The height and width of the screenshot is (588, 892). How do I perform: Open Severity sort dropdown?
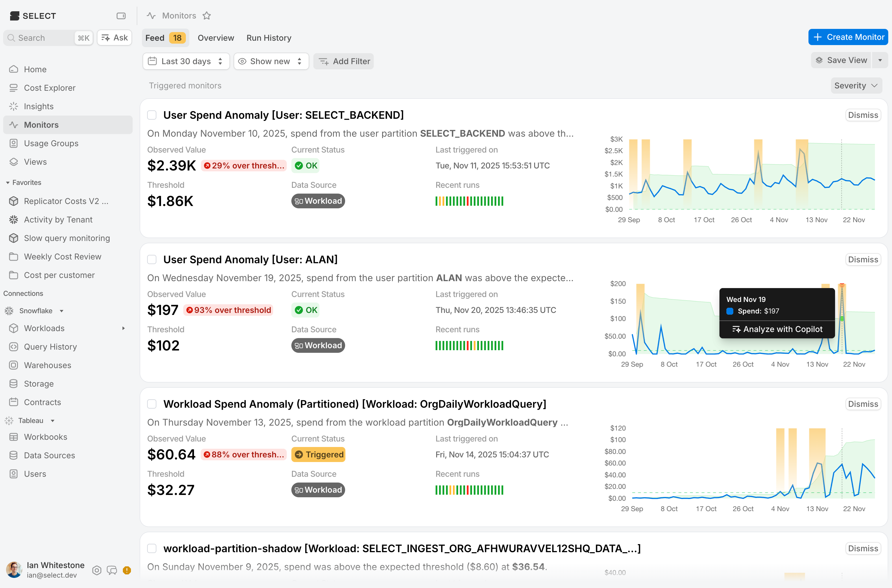856,86
